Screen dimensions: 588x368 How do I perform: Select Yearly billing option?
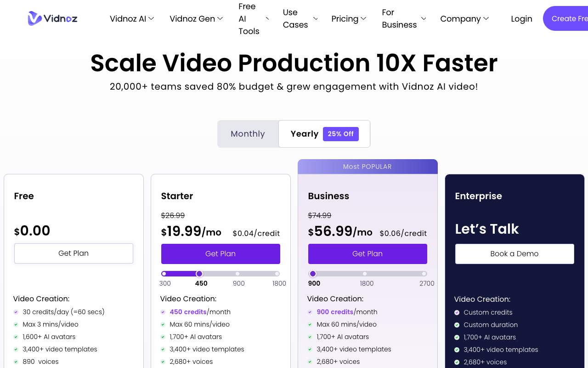324,134
